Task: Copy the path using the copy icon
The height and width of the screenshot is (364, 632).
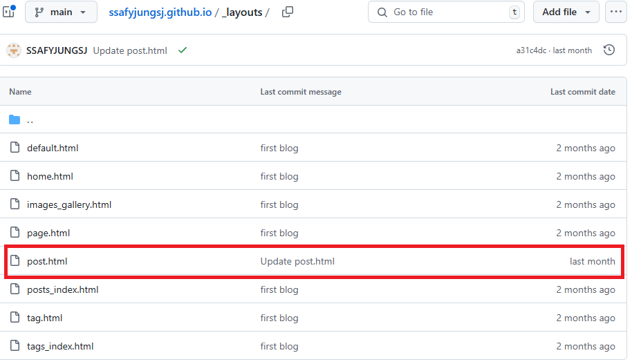Action: (288, 12)
